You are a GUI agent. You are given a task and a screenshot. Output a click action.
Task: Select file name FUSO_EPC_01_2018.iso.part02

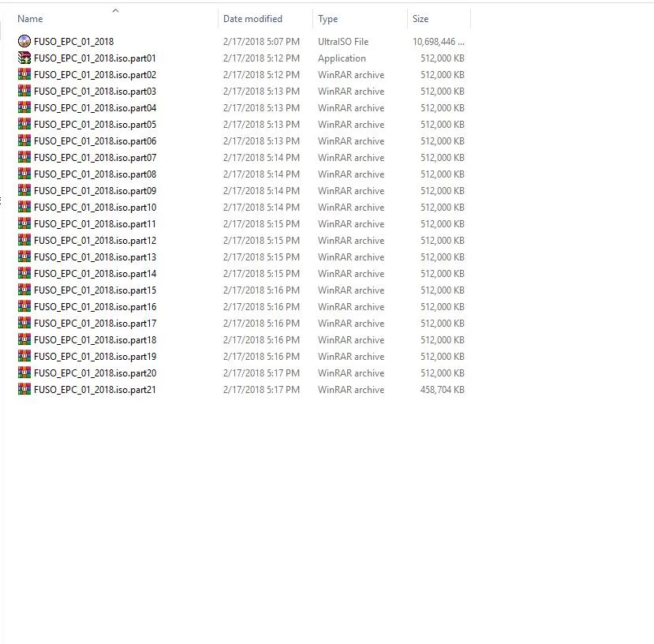click(95, 75)
